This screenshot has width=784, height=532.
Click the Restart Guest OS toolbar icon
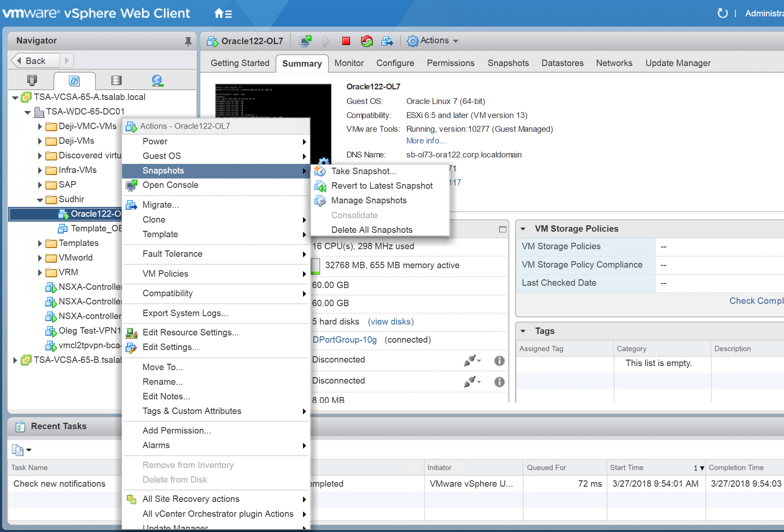[x=366, y=41]
